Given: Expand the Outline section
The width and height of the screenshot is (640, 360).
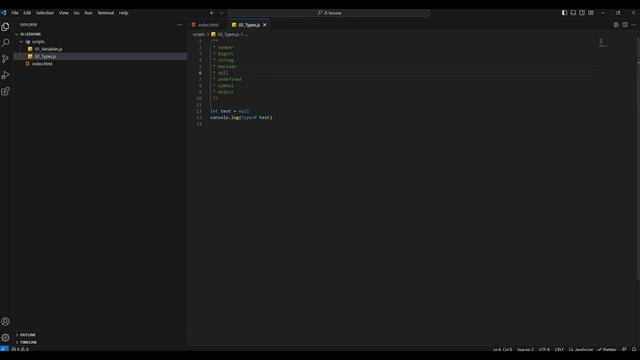Looking at the screenshot, I should point(27,335).
